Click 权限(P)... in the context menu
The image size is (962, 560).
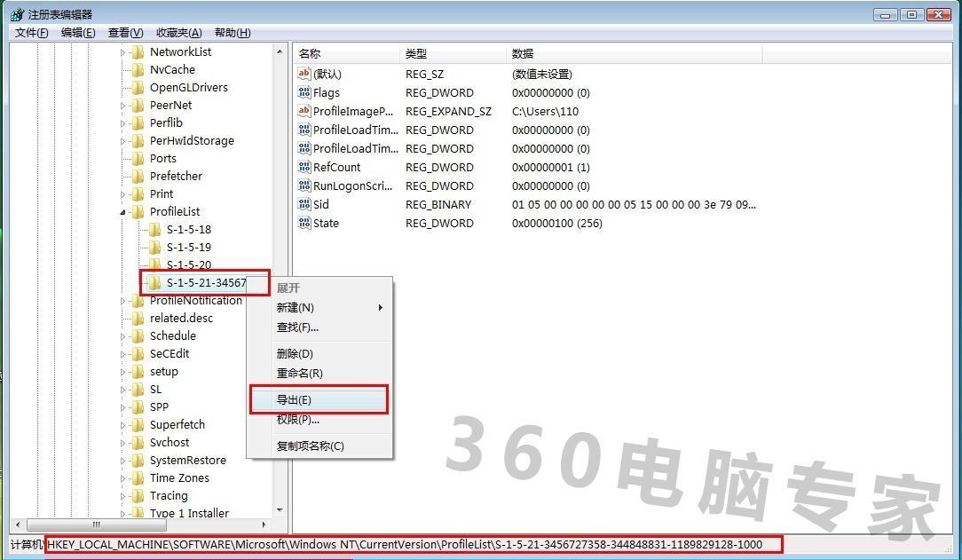(x=297, y=422)
